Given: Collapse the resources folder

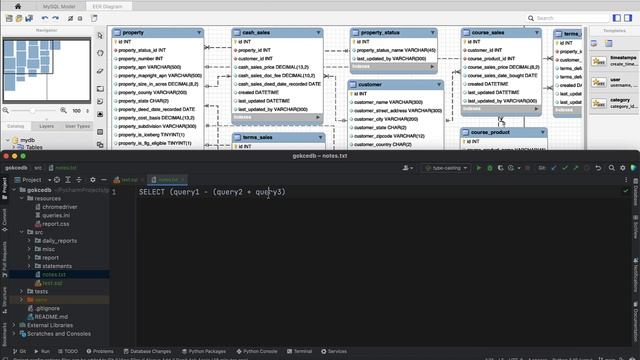Looking at the screenshot, I should [x=22, y=198].
